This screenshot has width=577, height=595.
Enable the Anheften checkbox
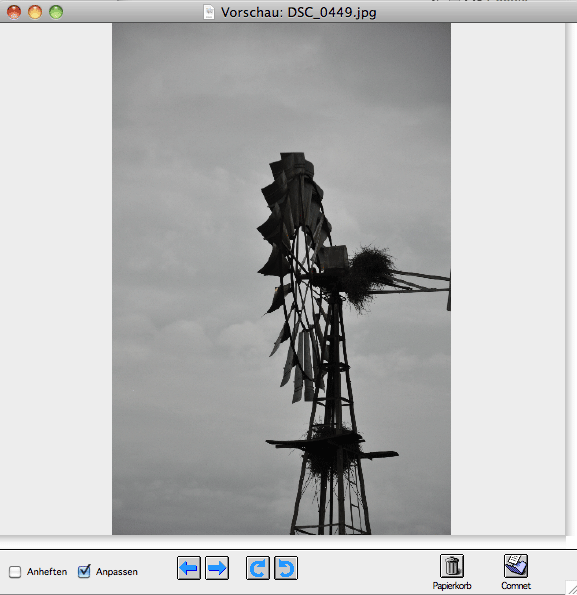point(15,571)
